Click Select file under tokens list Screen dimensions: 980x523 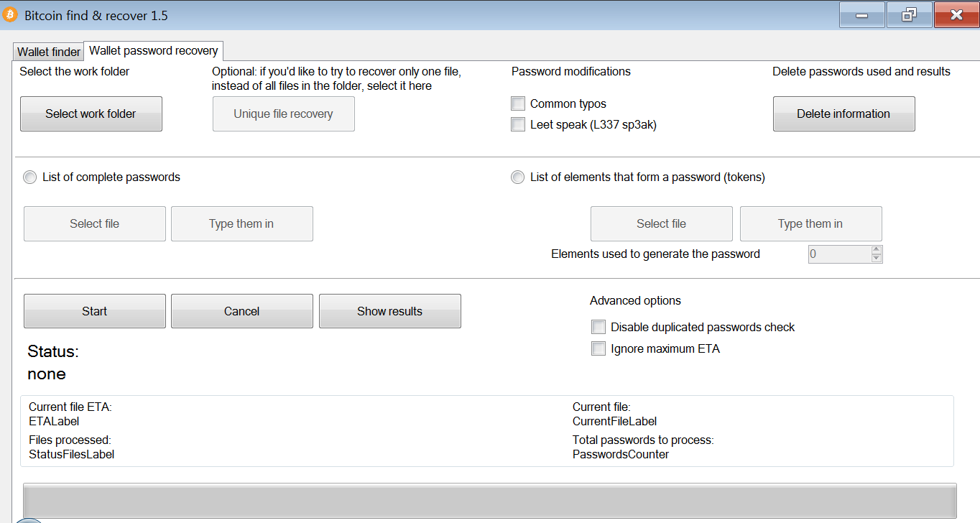pos(662,223)
